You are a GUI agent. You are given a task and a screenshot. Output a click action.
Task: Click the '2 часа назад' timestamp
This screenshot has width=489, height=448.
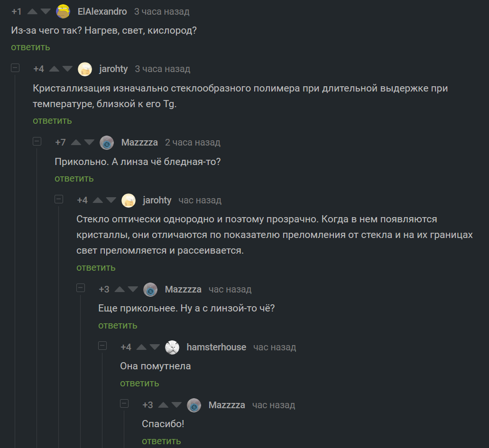[x=193, y=143]
